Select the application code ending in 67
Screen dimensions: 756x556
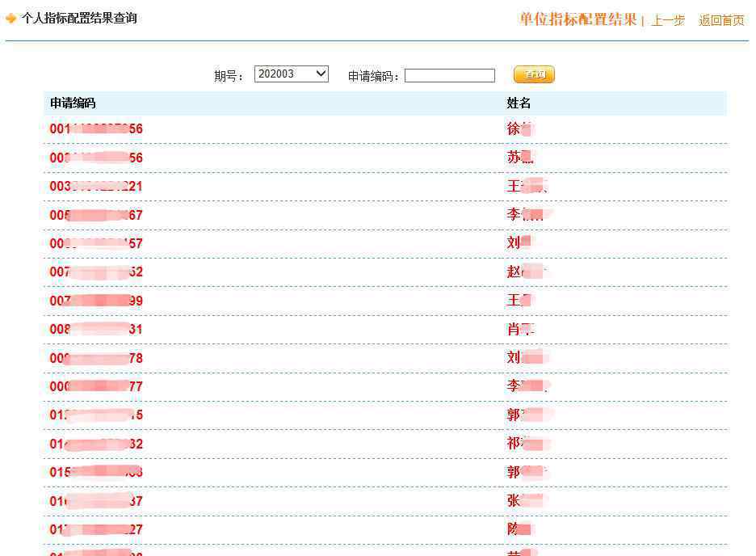click(x=96, y=215)
